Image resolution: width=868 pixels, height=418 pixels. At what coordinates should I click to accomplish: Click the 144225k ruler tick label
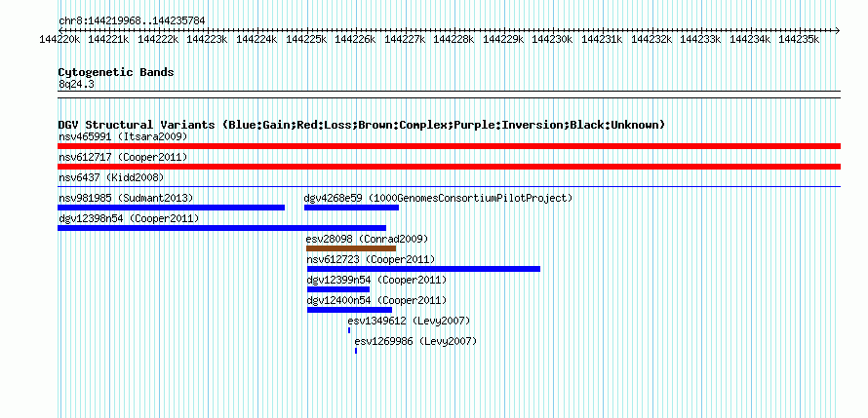(306, 39)
